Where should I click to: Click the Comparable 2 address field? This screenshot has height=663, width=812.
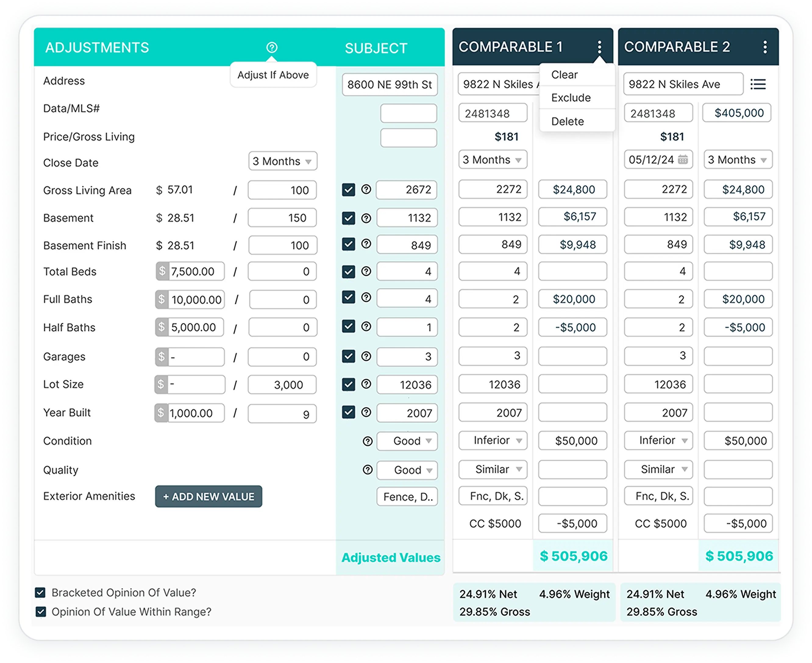[683, 84]
